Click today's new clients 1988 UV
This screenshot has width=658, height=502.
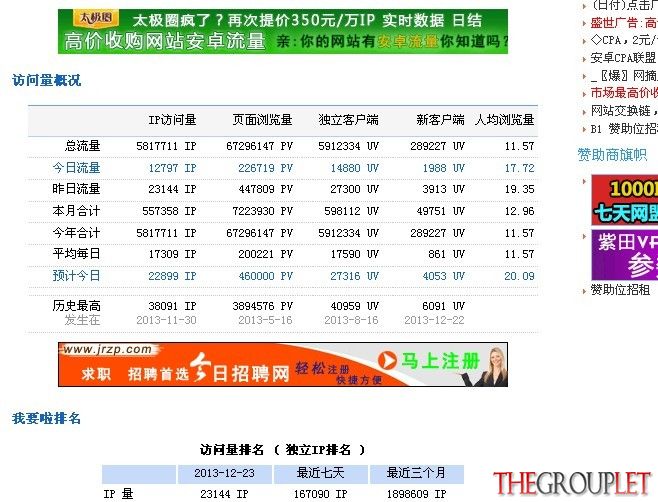coord(444,168)
